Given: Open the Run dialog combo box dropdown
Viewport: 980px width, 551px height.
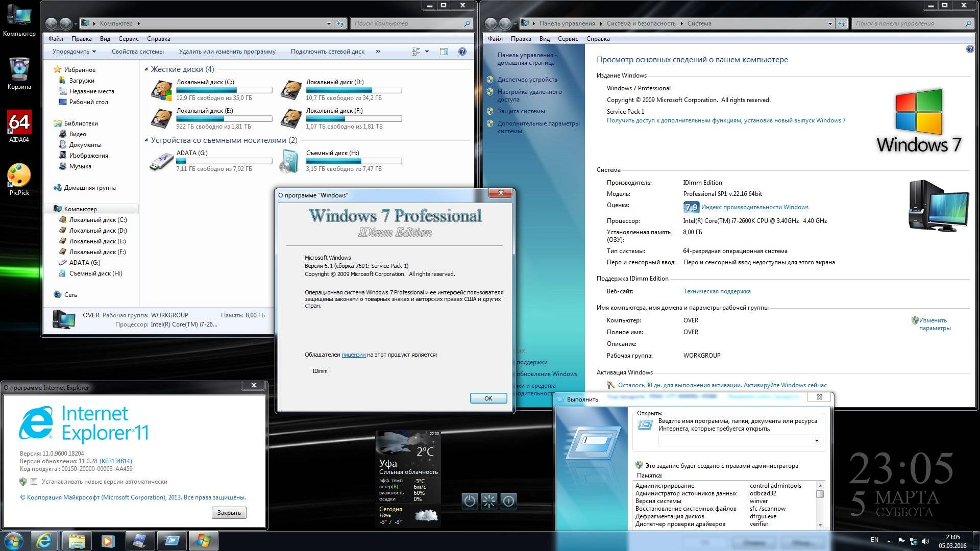Looking at the screenshot, I should [x=817, y=441].
